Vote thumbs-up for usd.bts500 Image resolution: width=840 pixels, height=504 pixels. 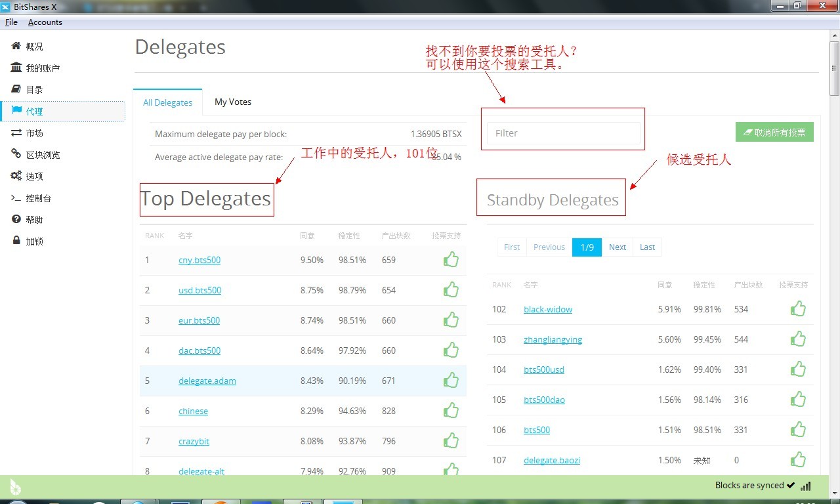coord(451,289)
